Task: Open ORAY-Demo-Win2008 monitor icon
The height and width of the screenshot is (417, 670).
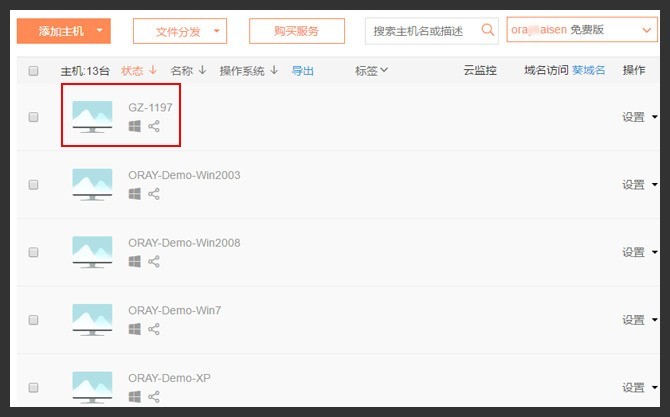Action: pyautogui.click(x=92, y=252)
